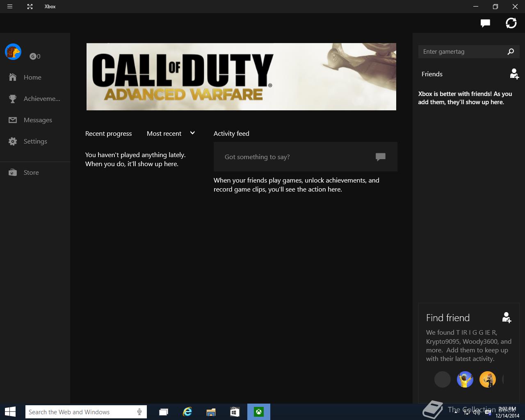Open Call of Duty Advanced Warfare banner
The image size is (525, 420).
[x=241, y=77]
